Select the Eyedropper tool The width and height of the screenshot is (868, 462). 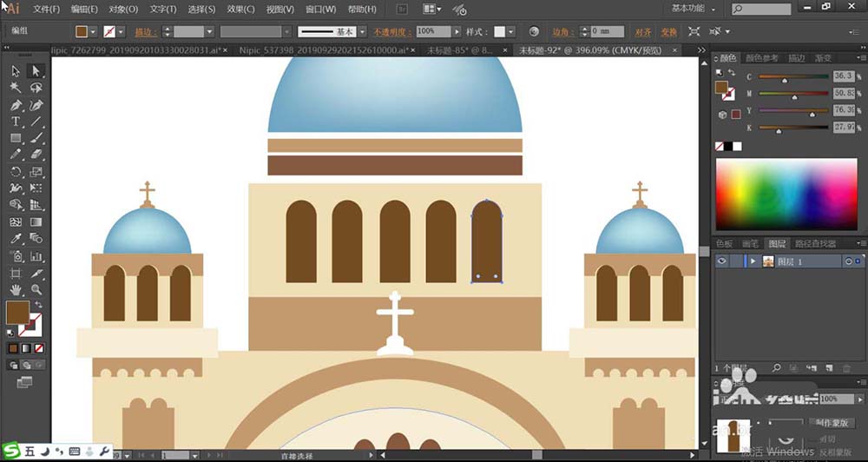click(16, 238)
